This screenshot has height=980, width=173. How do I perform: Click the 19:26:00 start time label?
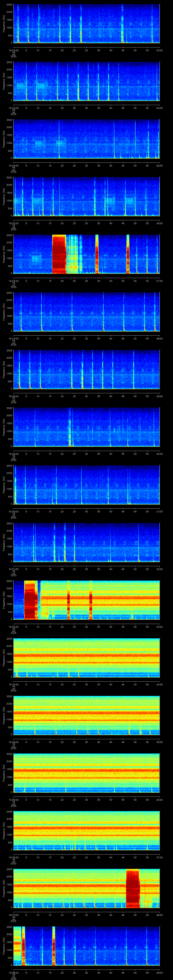coord(13,281)
